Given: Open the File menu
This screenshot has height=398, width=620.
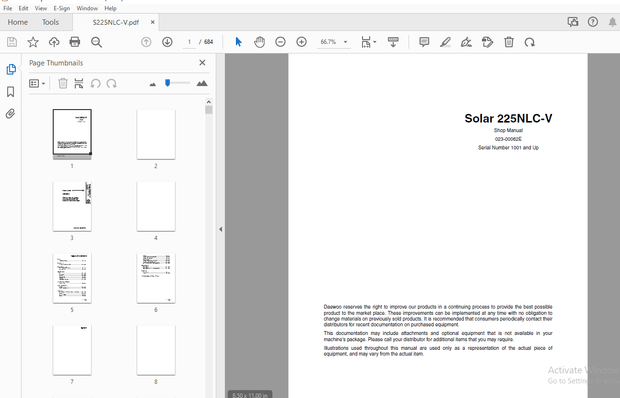Looking at the screenshot, I should pos(8,8).
